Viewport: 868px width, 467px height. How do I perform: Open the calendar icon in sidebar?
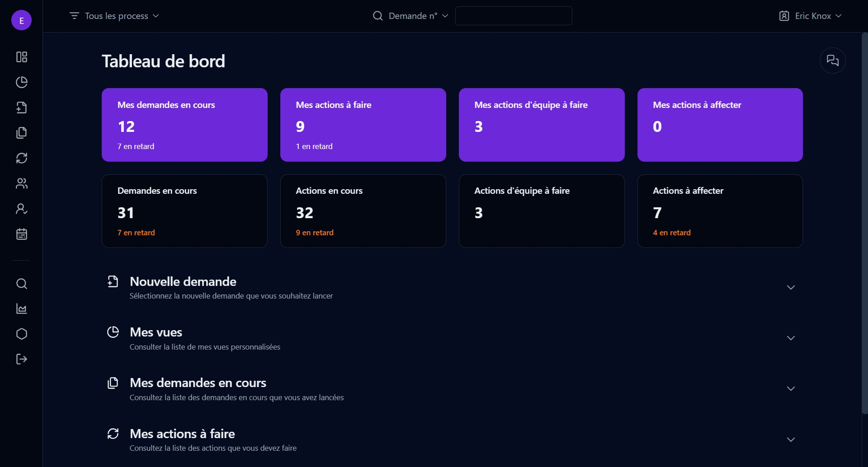pyautogui.click(x=22, y=234)
